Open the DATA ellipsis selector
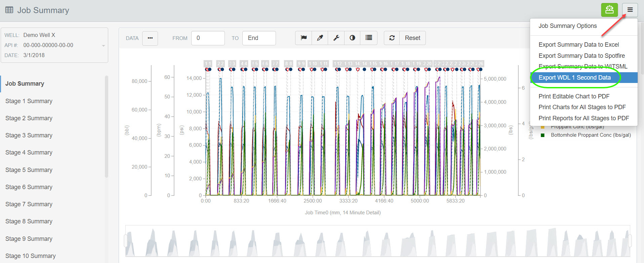644x263 pixels. (150, 38)
